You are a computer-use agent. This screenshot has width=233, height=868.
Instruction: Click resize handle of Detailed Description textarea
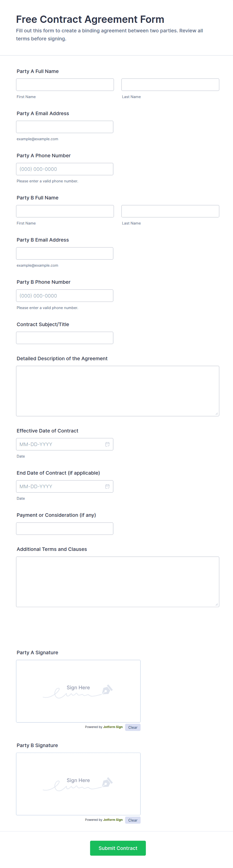pos(216,413)
